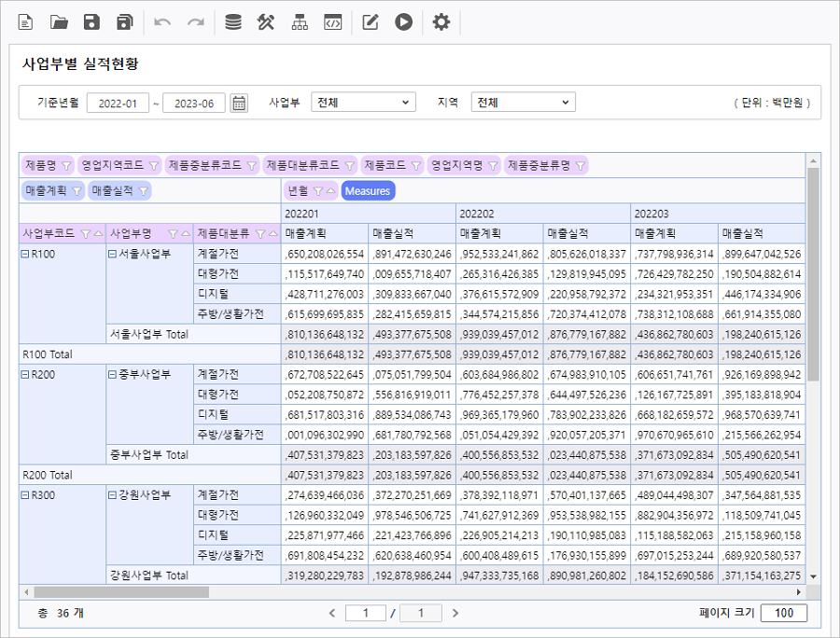The image size is (840, 638).
Task: Click the save disk icon
Action: (x=91, y=22)
